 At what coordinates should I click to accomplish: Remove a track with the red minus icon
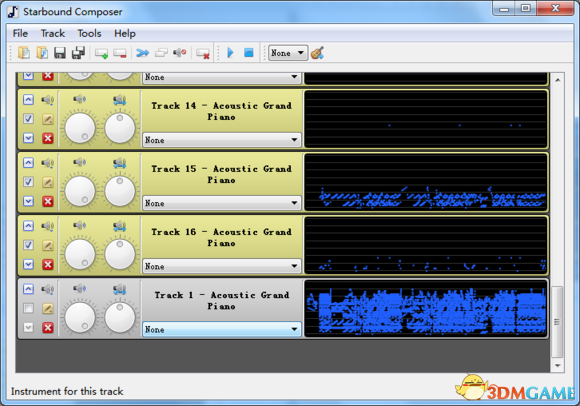tap(120, 53)
